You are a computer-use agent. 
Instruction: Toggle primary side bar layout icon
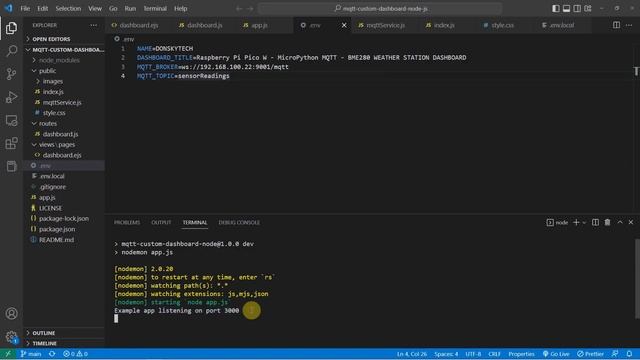pos(556,9)
